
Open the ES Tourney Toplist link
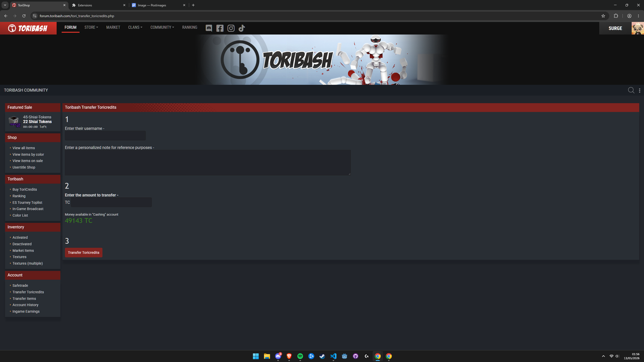pyautogui.click(x=27, y=203)
